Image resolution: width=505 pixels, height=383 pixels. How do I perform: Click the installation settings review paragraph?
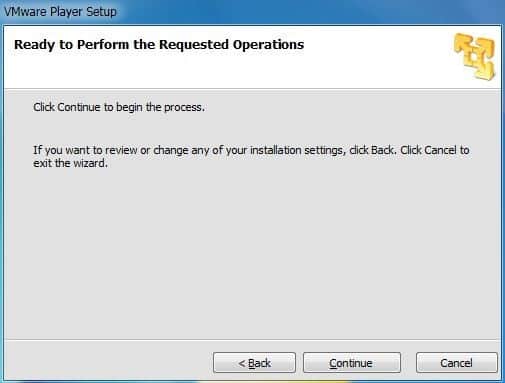pyautogui.click(x=251, y=157)
